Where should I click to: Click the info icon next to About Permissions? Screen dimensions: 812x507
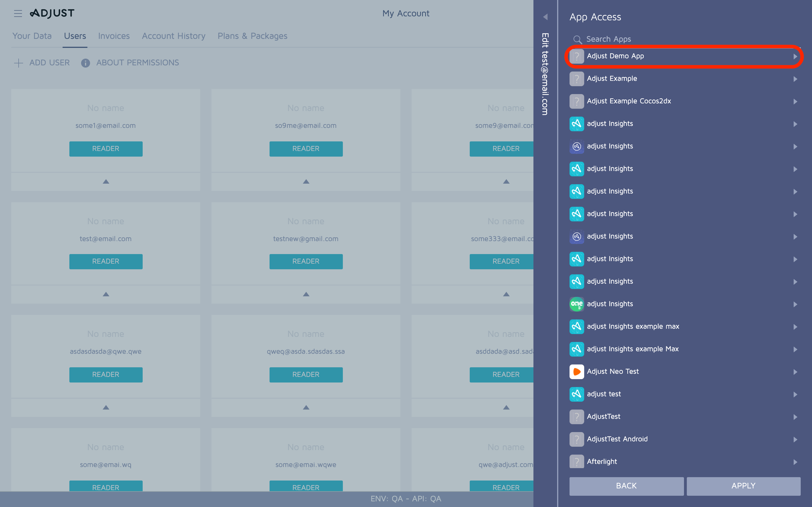click(x=85, y=63)
